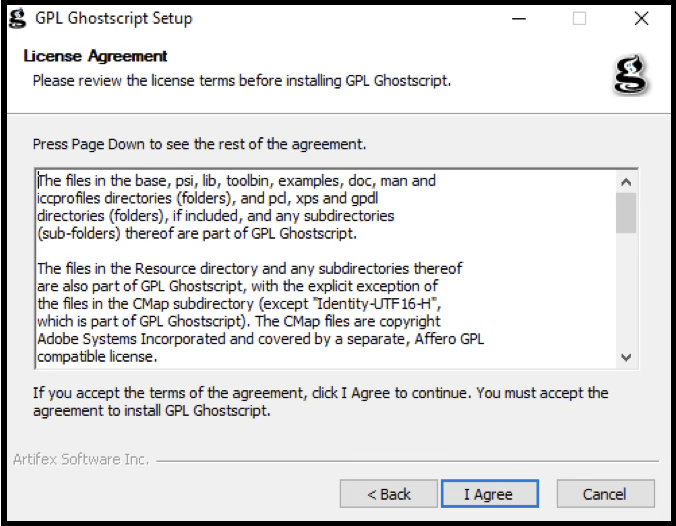Click the maximize button in the title bar
The width and height of the screenshot is (676, 526).
580,18
